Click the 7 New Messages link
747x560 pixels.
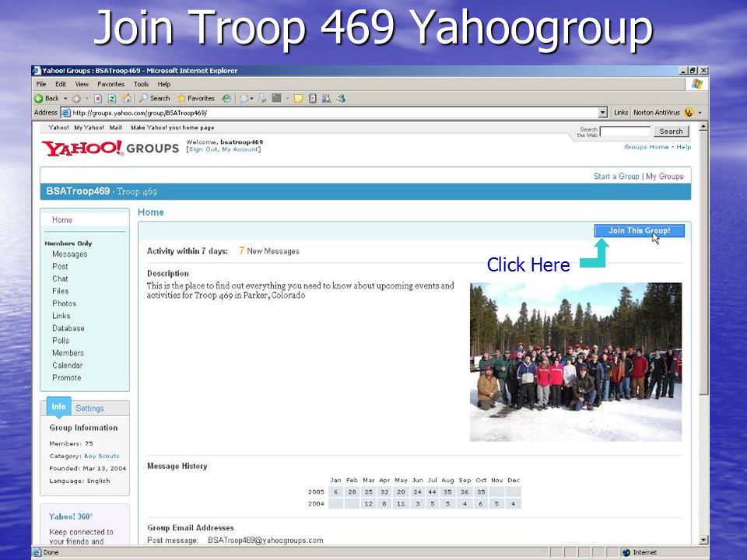[269, 251]
